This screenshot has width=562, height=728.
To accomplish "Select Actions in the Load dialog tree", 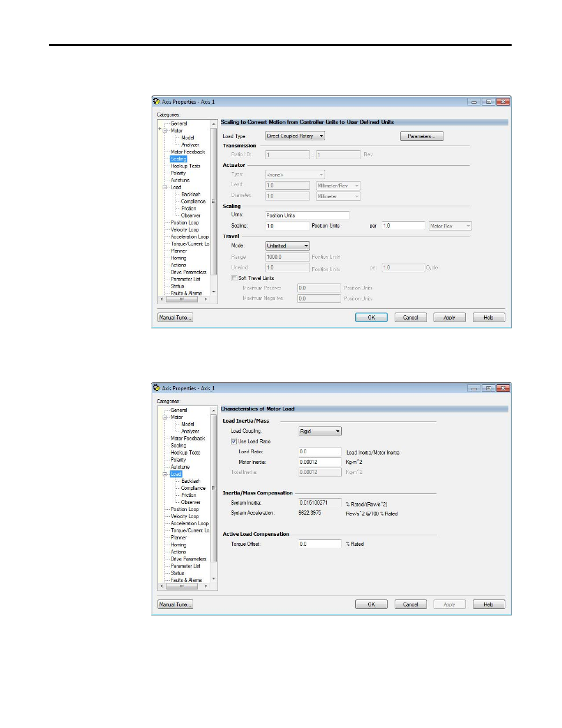I will point(178,552).
